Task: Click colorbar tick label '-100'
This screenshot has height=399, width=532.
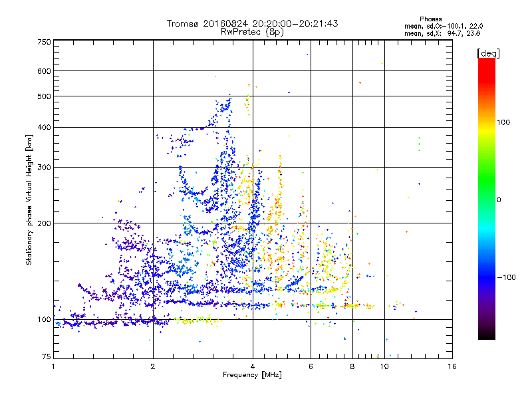Action: pos(506,277)
